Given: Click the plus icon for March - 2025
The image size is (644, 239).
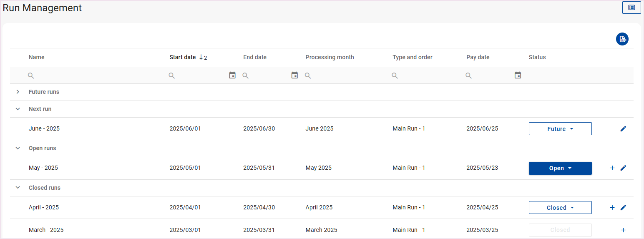Looking at the screenshot, I should (623, 230).
